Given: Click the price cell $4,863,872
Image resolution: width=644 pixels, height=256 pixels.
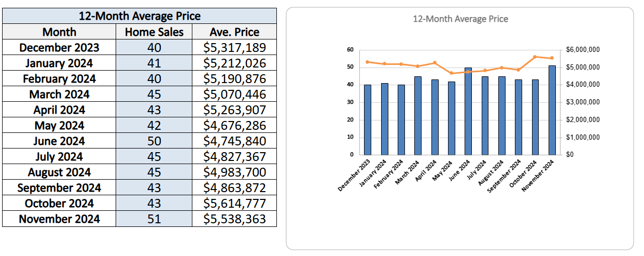Looking at the screenshot, I should [x=234, y=187].
